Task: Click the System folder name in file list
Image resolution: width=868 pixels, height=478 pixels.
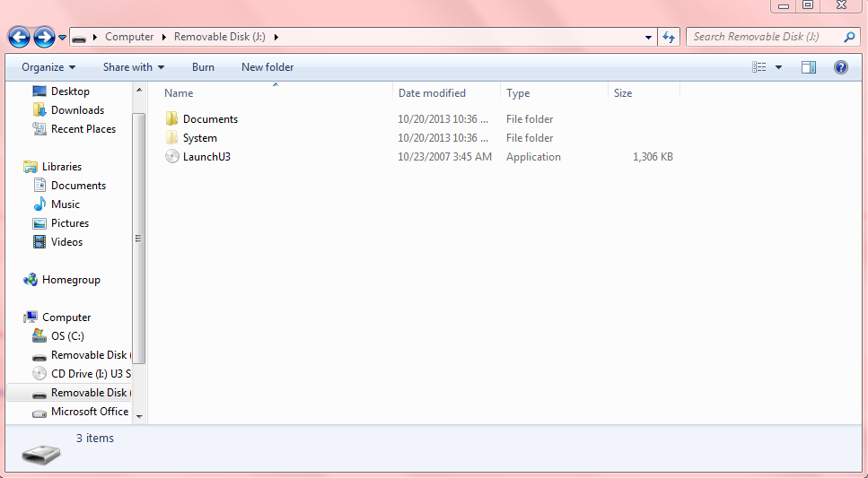Action: pos(200,138)
